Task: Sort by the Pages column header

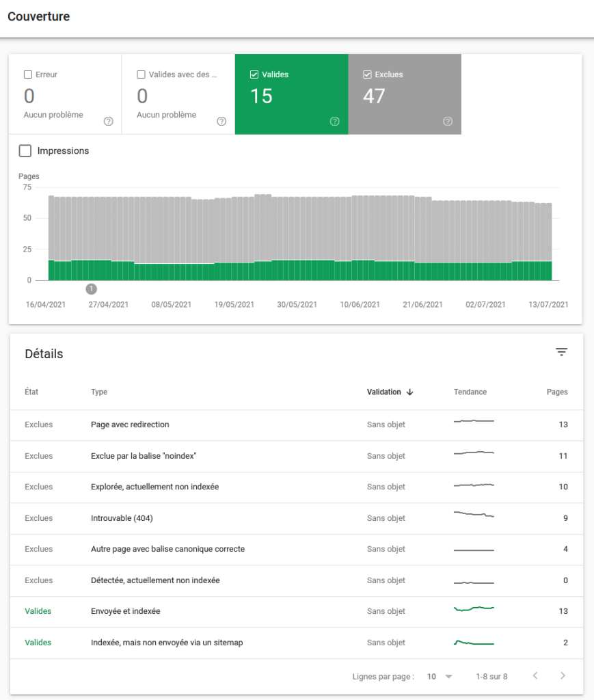Action: (557, 392)
